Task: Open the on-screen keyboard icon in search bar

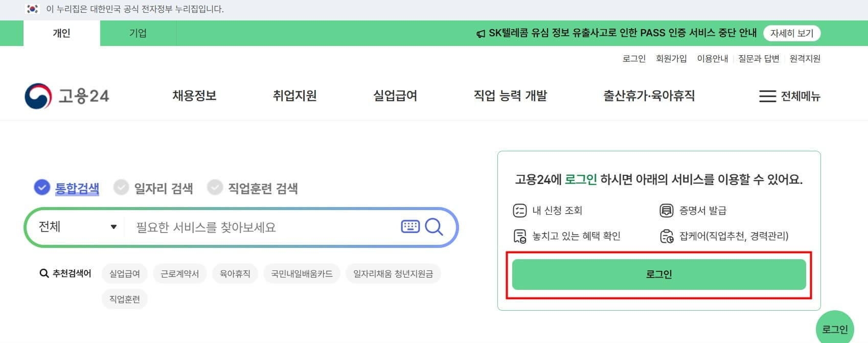Action: point(409,227)
